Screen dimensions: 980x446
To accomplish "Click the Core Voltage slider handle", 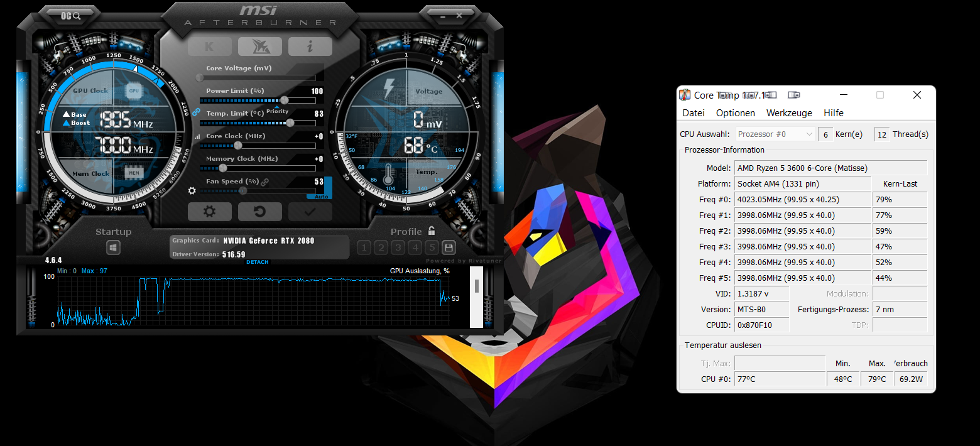I will pyautogui.click(x=200, y=77).
